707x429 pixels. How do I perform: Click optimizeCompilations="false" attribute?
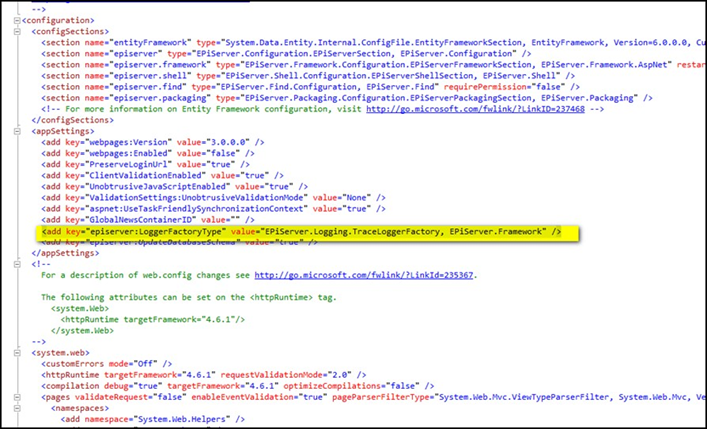(x=353, y=386)
